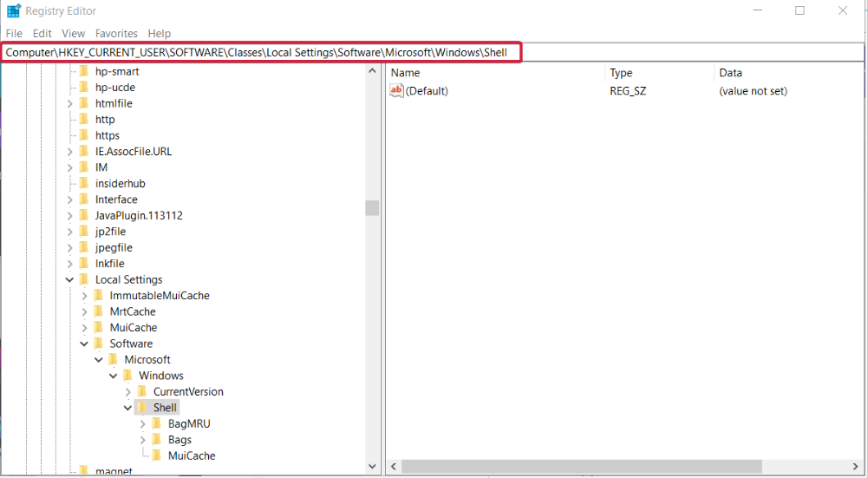Select the Software folder icon
The height and width of the screenshot is (478, 868).
pyautogui.click(x=99, y=344)
